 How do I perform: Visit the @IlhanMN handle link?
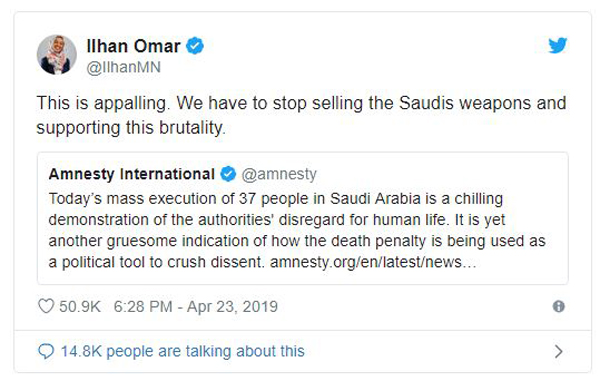pos(124,67)
